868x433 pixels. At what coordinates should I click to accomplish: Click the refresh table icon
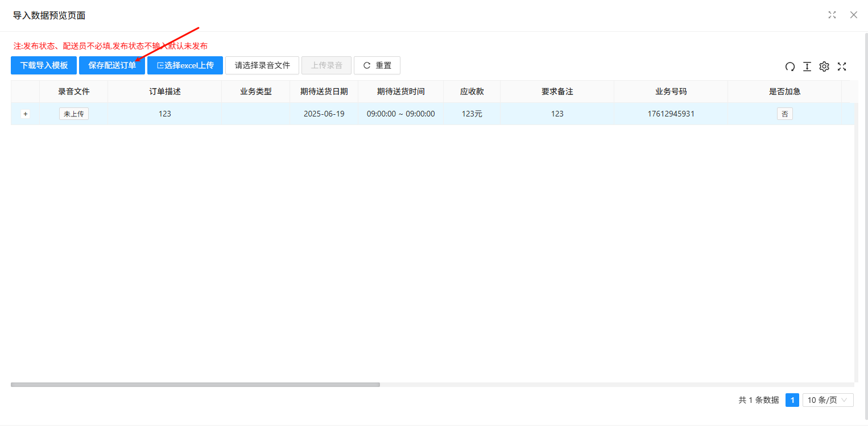(790, 66)
